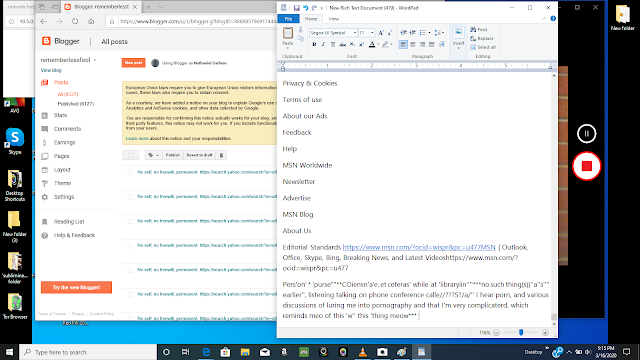Align text right in WordPad
Screen dimensions: 640x360
(422, 44)
